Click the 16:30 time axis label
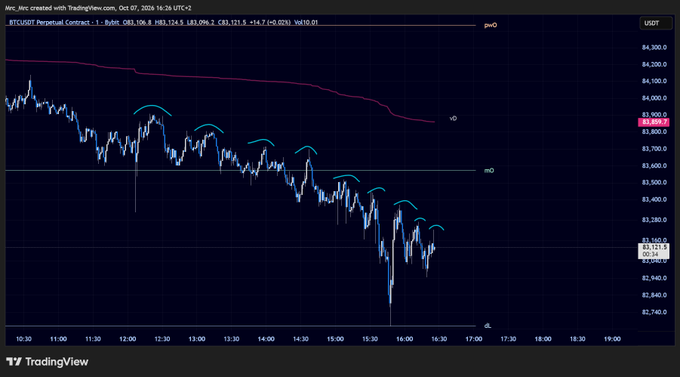The image size is (680, 377). pos(439,339)
